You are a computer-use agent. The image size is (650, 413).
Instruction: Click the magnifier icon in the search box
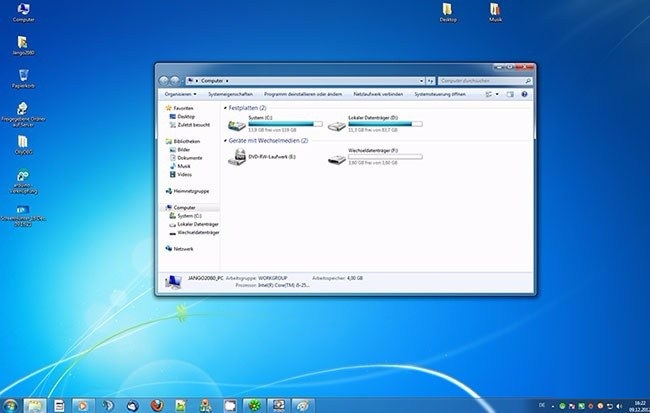coord(528,81)
